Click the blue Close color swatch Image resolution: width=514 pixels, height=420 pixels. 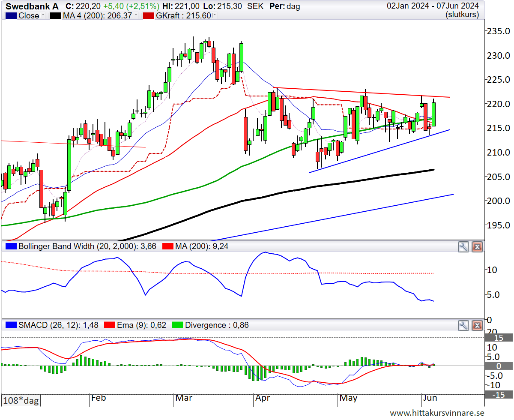click(x=11, y=15)
